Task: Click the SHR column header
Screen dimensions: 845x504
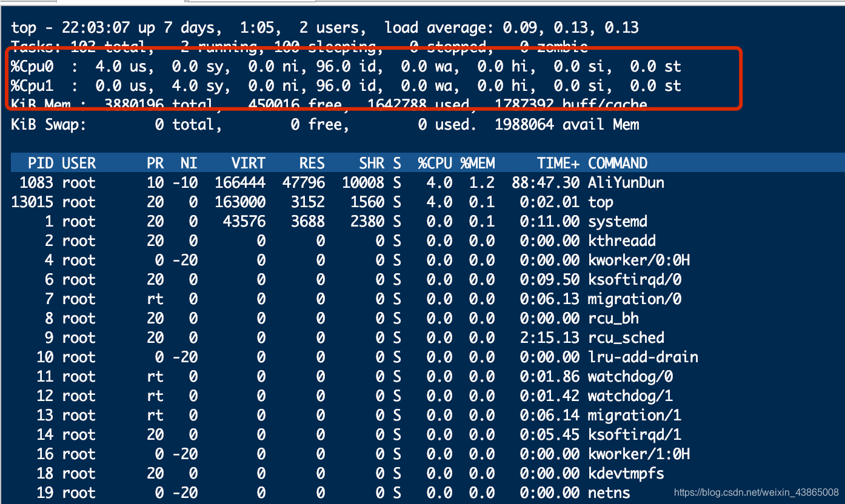Action: point(372,163)
